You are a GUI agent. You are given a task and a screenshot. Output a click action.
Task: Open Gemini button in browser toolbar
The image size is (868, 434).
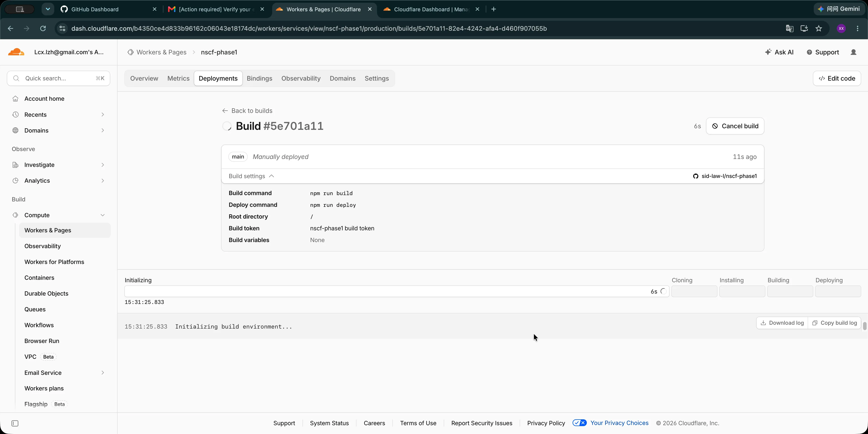(x=839, y=9)
